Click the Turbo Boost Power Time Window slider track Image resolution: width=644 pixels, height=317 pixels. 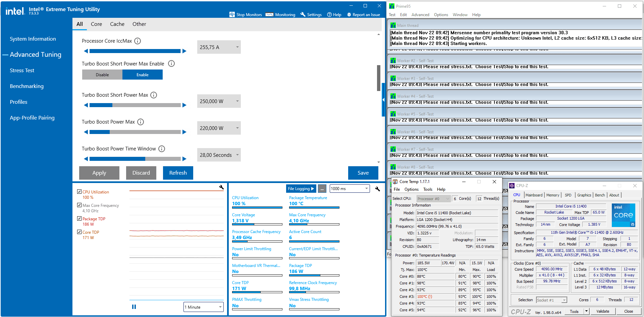pyautogui.click(x=135, y=159)
